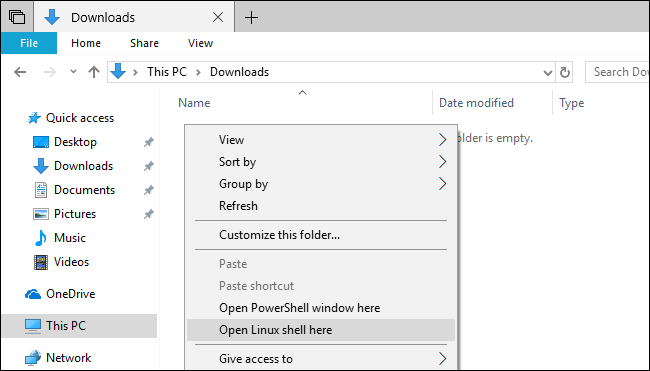Select the Music folder icon in sidebar
The height and width of the screenshot is (371, 650).
coord(41,238)
